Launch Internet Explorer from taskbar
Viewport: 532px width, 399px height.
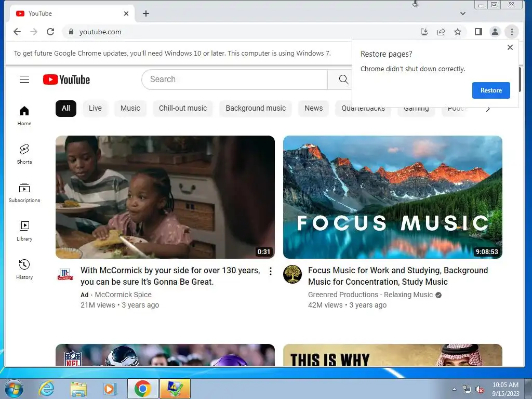(46, 389)
